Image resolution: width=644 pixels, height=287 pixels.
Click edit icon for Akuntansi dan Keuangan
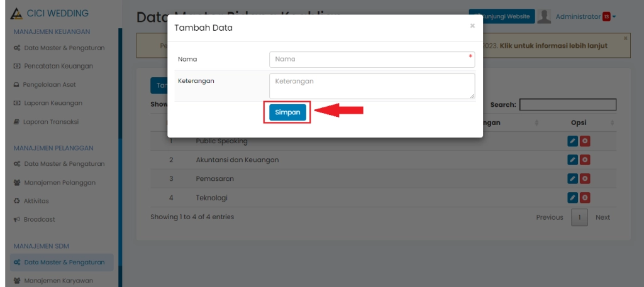572,160
